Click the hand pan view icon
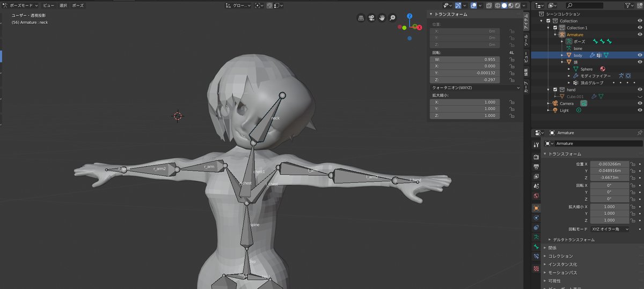Screen dimensions: 644x289 tap(382, 18)
